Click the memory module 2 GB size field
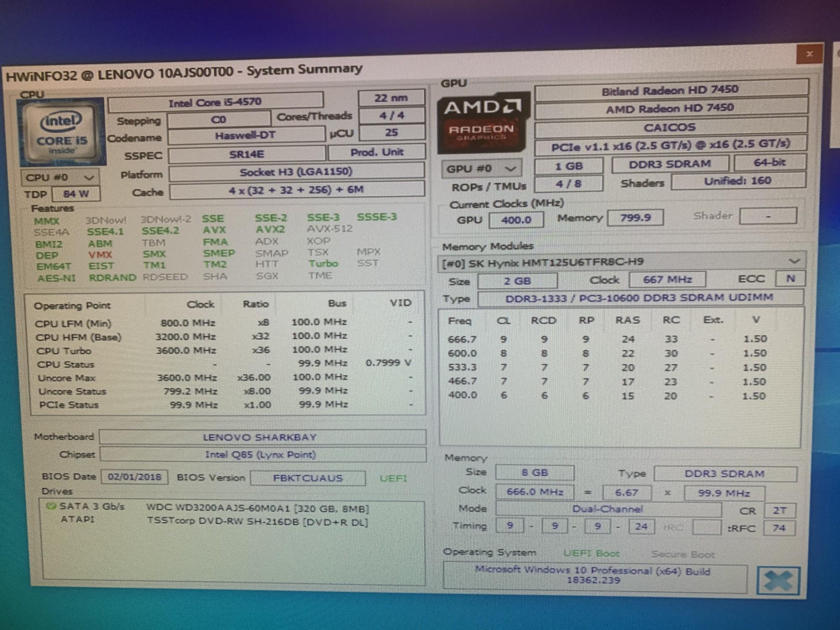Image resolution: width=840 pixels, height=630 pixels. pyautogui.click(x=517, y=281)
